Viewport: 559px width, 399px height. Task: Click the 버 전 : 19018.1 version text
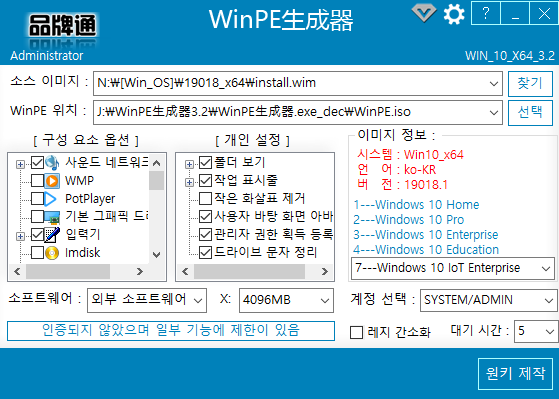pyautogui.click(x=402, y=185)
